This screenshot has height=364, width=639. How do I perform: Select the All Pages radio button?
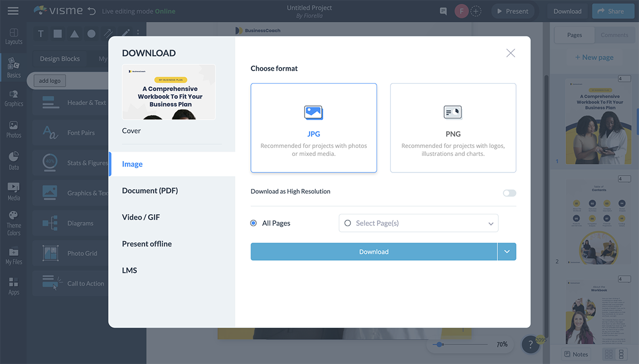[x=253, y=224]
